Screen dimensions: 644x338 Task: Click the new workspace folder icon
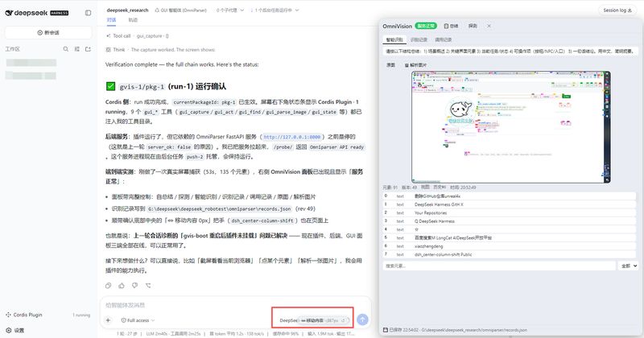88,49
